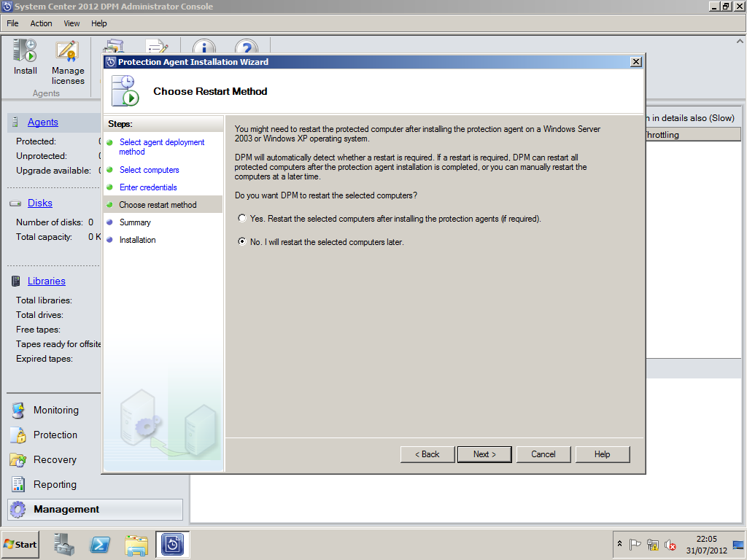Screen dimensions: 747x560
Task: Click the 'Protected:' label
Action: coord(36,141)
